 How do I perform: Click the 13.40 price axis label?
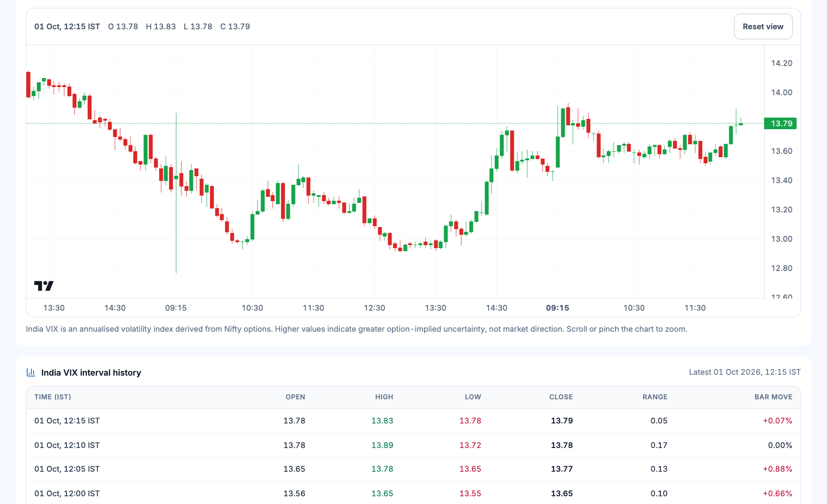click(781, 180)
